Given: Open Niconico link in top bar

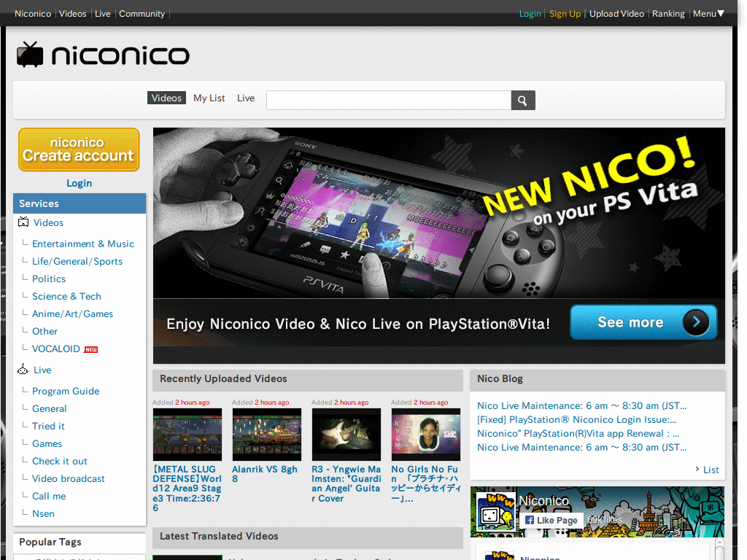Looking at the screenshot, I should [33, 14].
